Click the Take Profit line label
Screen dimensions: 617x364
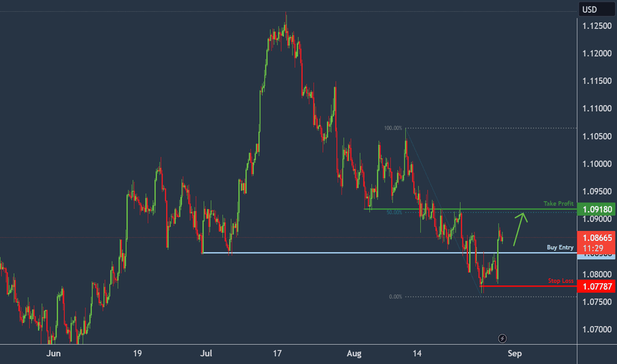click(558, 203)
